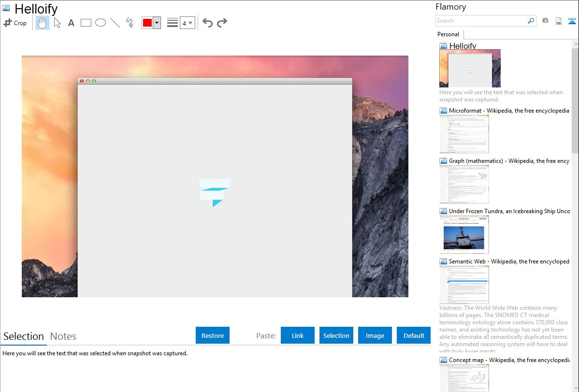The width and height of the screenshot is (579, 392).
Task: Select the Crop tool
Action: (15, 23)
